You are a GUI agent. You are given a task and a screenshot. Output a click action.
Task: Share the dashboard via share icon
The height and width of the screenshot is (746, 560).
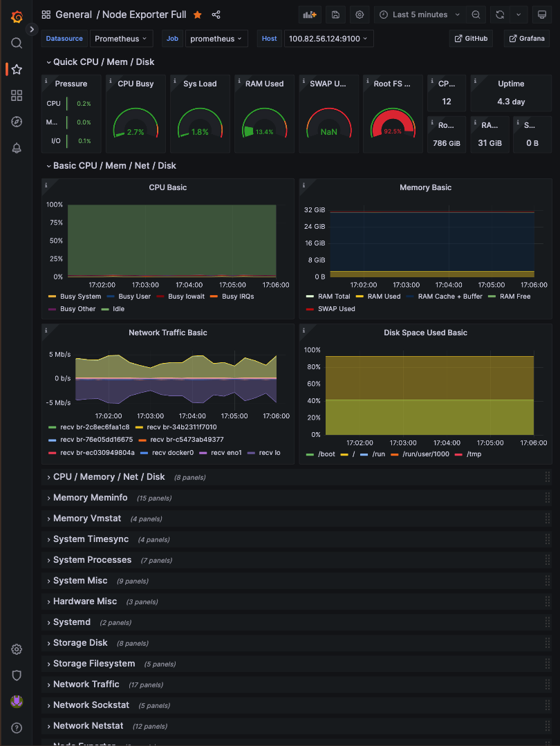click(216, 15)
